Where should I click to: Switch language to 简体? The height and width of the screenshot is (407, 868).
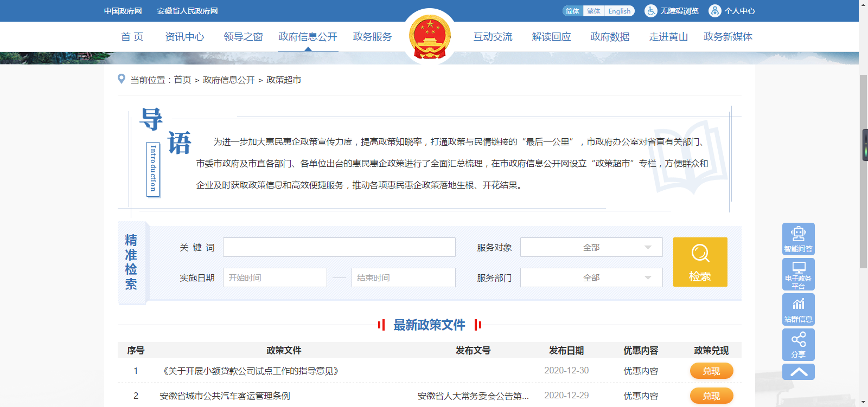[x=572, y=11]
